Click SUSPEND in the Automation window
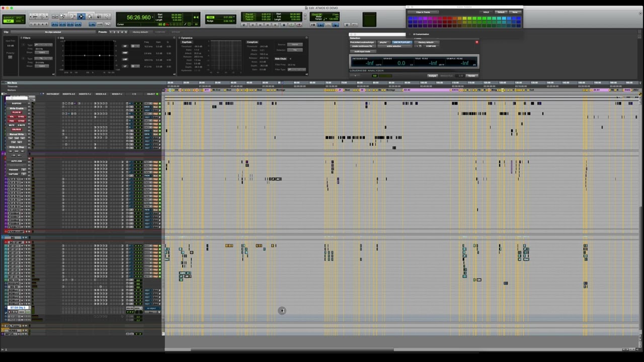 [17, 103]
